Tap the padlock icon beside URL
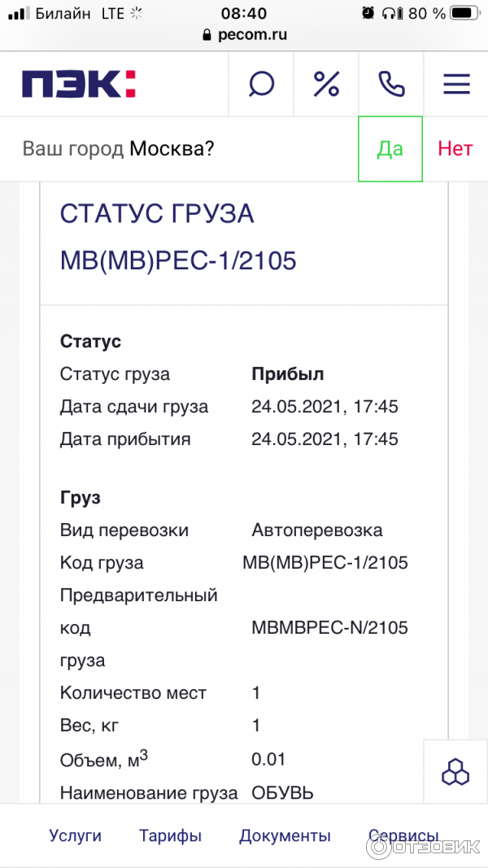Image resolution: width=488 pixels, height=868 pixels. pos(206,35)
